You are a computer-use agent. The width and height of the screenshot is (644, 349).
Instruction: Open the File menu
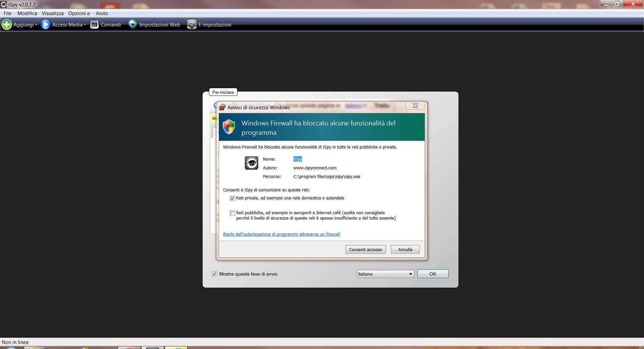7,13
